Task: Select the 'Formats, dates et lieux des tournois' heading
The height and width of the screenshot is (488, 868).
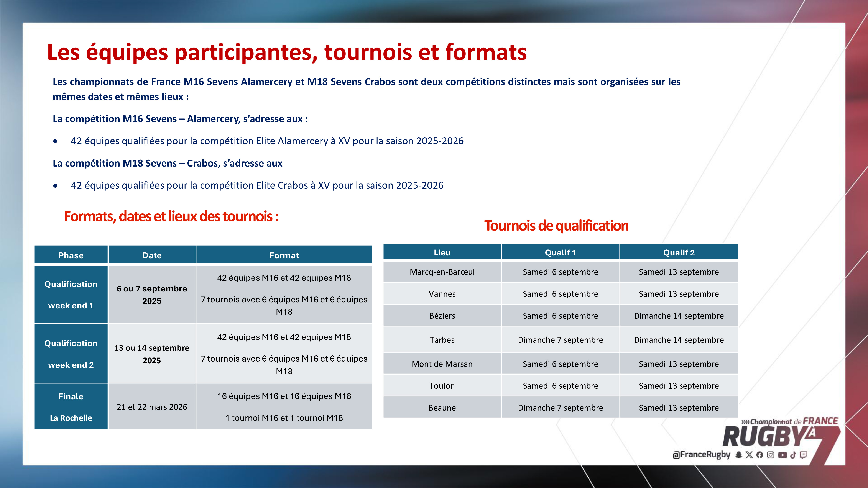Action: click(171, 216)
